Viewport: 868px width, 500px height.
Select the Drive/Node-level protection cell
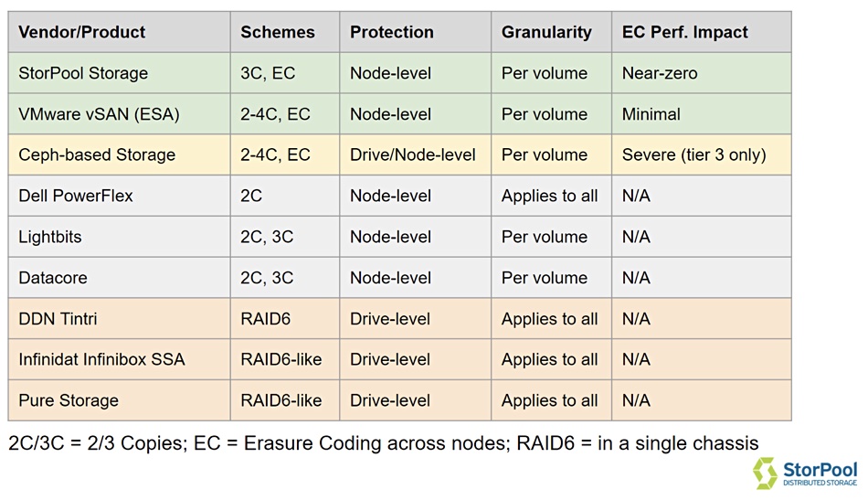click(x=415, y=154)
